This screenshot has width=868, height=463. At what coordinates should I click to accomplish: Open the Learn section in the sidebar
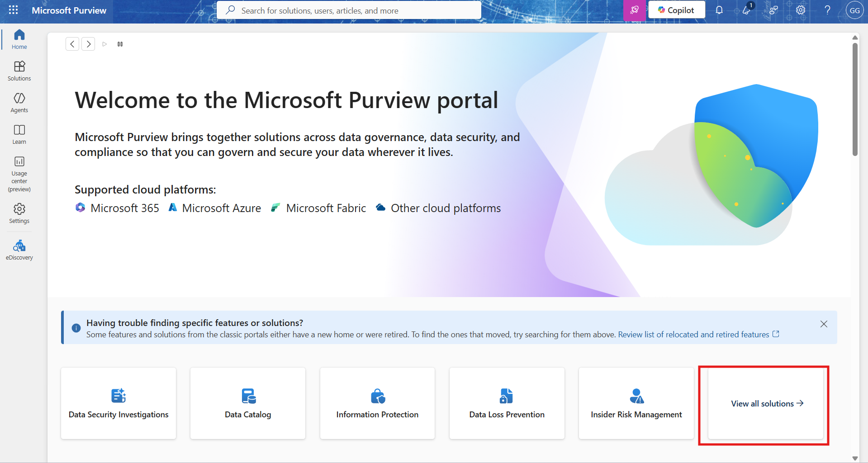click(19, 134)
